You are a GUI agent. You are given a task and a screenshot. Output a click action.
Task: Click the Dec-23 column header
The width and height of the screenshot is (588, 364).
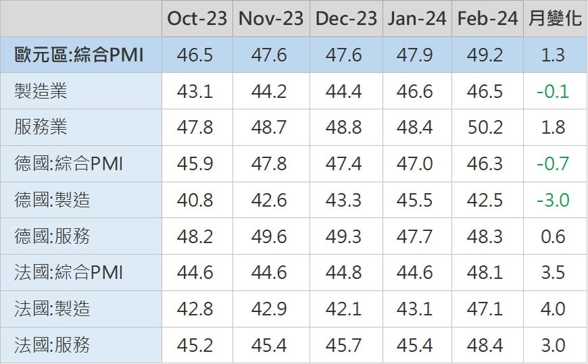pyautogui.click(x=345, y=18)
